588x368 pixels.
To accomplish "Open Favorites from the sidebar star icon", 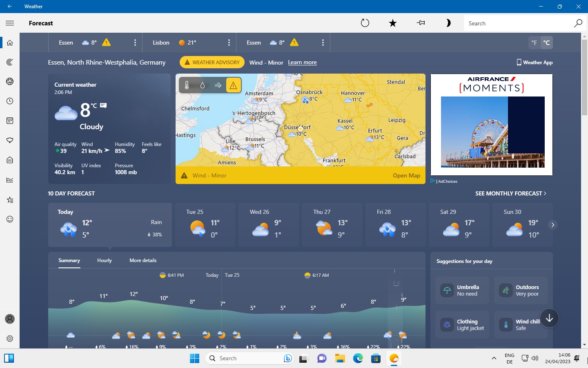I will pyautogui.click(x=10, y=200).
